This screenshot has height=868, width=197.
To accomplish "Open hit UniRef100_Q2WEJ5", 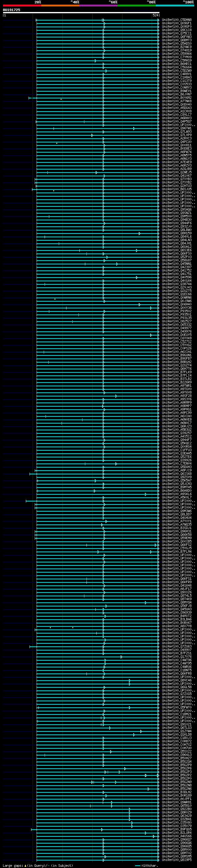I will (177, 172).
